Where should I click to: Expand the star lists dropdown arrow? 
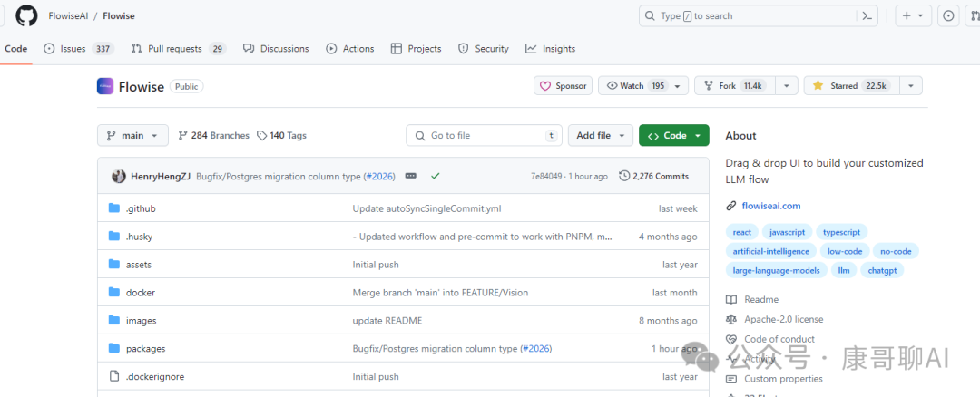click(x=911, y=86)
